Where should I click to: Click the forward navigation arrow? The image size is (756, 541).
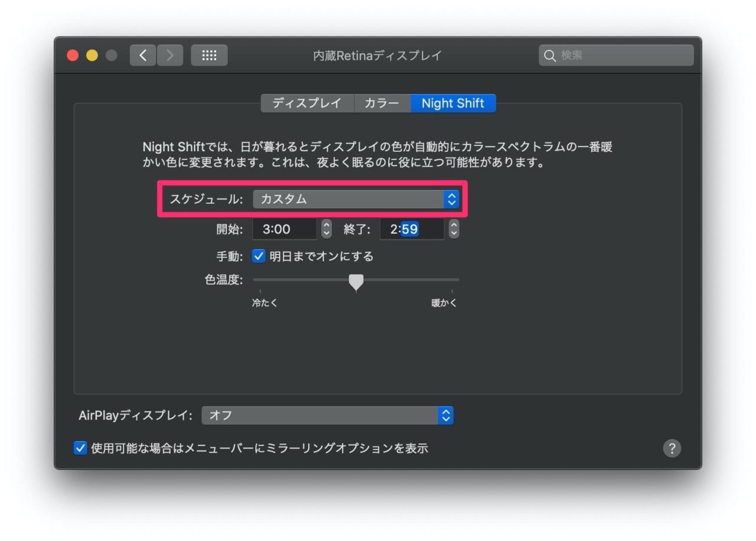(170, 55)
